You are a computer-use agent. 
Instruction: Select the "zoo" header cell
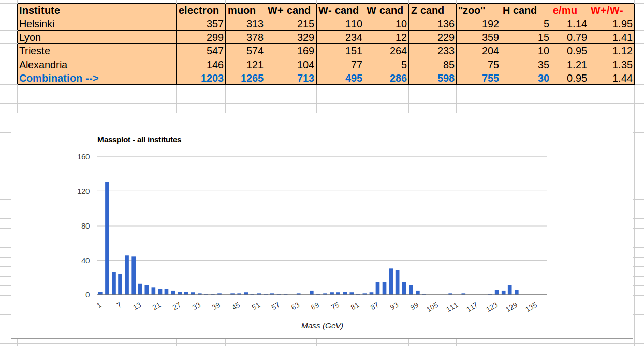(x=478, y=10)
